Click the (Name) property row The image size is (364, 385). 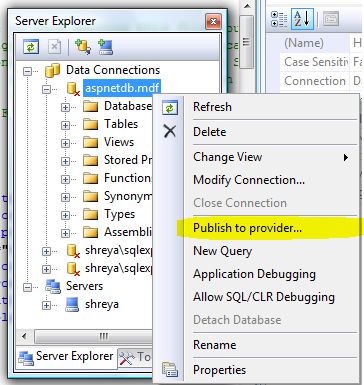(x=322, y=43)
